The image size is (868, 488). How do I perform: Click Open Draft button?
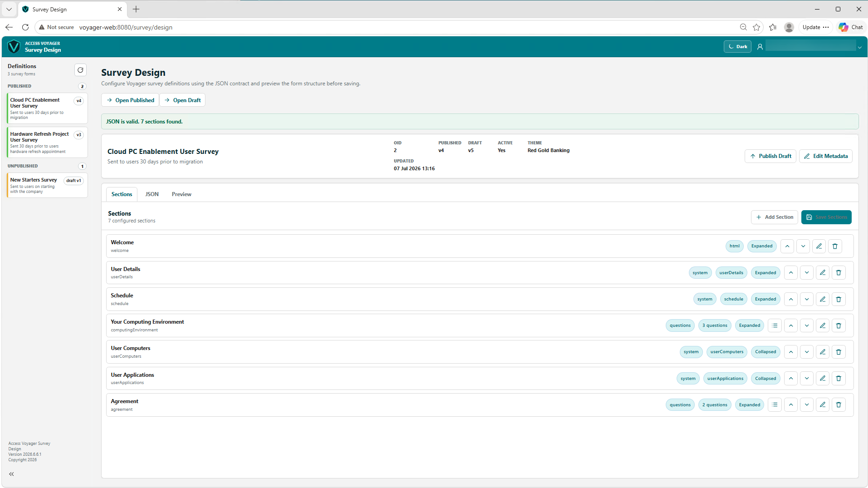coord(182,100)
